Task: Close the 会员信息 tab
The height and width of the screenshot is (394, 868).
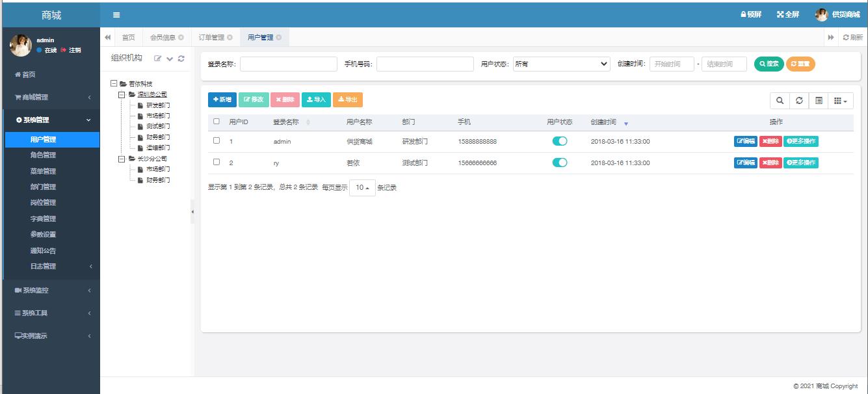Action: (181, 38)
